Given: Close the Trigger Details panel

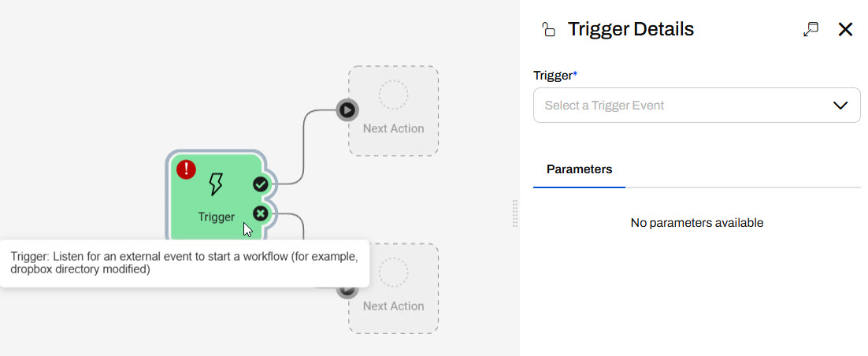Looking at the screenshot, I should point(845,30).
